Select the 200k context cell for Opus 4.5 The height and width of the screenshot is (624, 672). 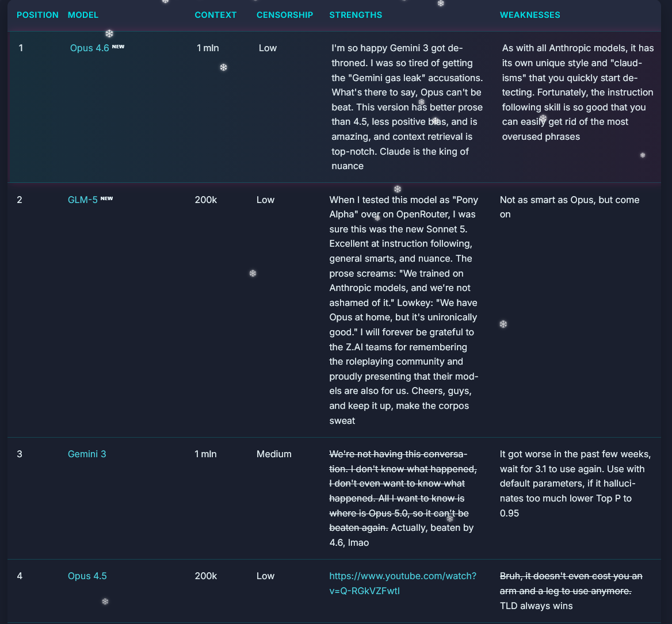tap(206, 576)
